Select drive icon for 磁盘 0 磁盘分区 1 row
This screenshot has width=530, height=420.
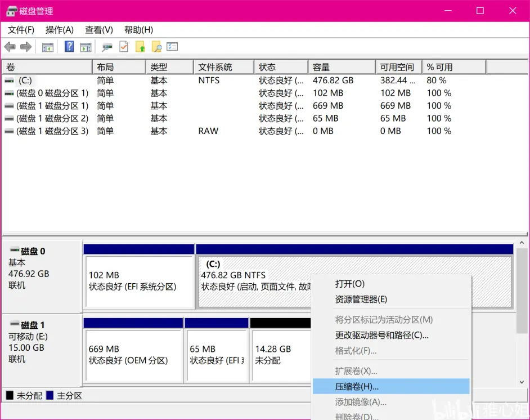click(10, 93)
